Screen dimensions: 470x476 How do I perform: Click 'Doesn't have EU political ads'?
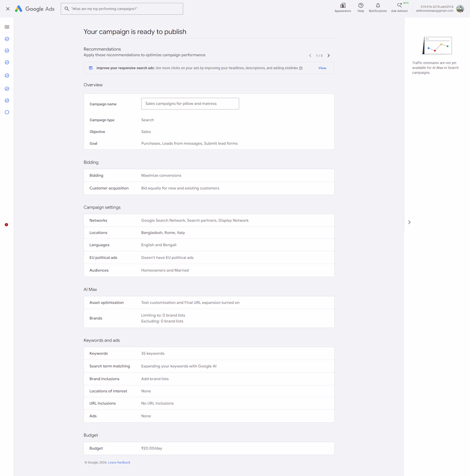[167, 257]
